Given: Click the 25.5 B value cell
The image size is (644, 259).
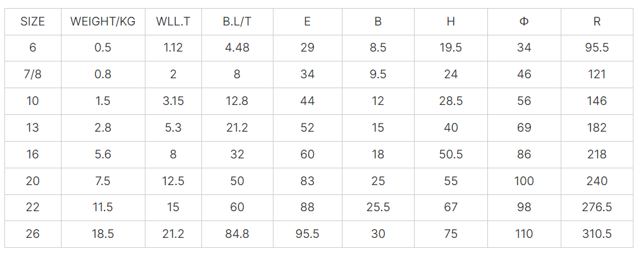Looking at the screenshot, I should (378, 207).
